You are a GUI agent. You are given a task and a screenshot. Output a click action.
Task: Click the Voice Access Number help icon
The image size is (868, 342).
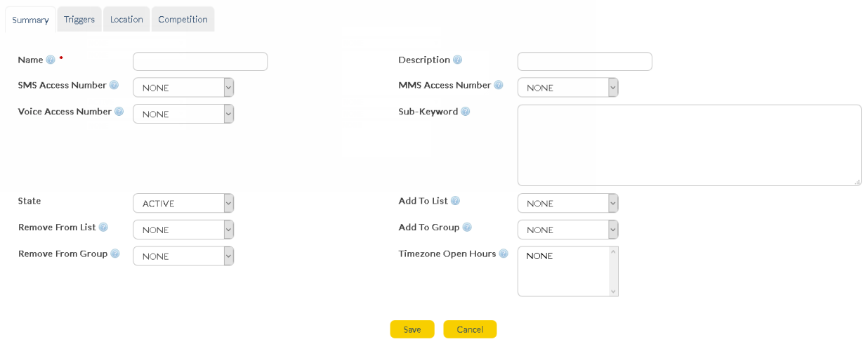[119, 112]
